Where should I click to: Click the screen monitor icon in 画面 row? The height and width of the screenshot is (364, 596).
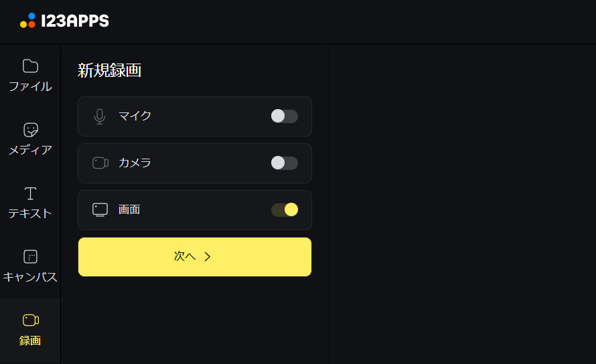[x=100, y=209]
